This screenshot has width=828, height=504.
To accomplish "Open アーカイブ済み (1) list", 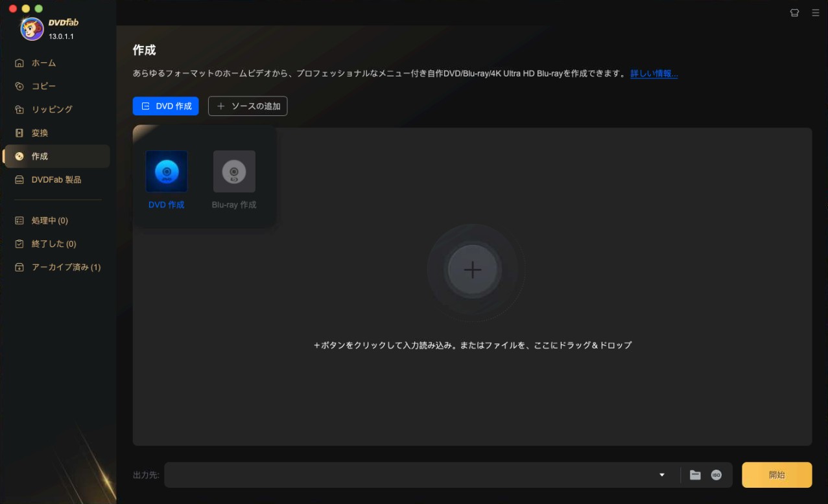I will click(x=56, y=267).
